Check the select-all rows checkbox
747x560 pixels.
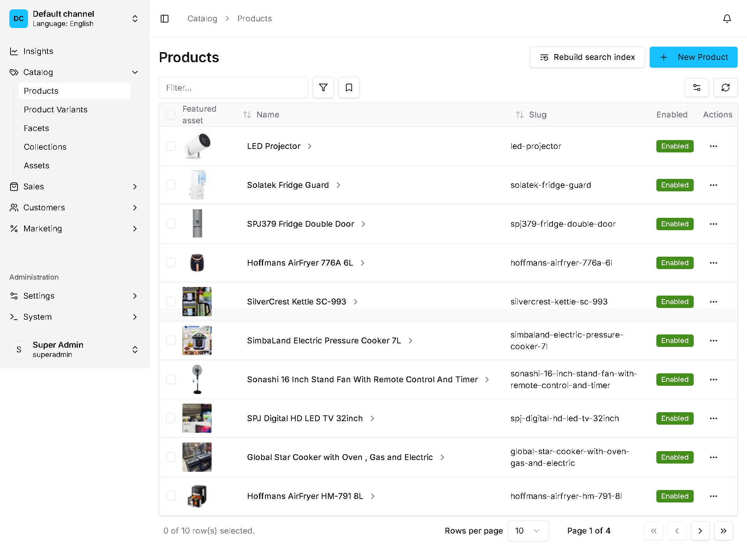(x=171, y=115)
